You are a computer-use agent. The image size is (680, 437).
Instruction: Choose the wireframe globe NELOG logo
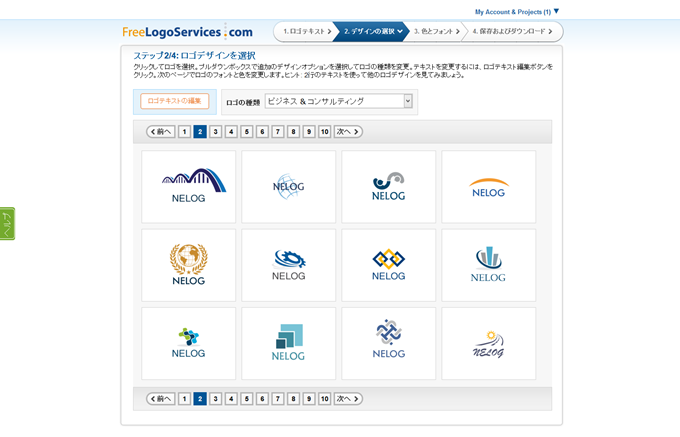[288, 187]
